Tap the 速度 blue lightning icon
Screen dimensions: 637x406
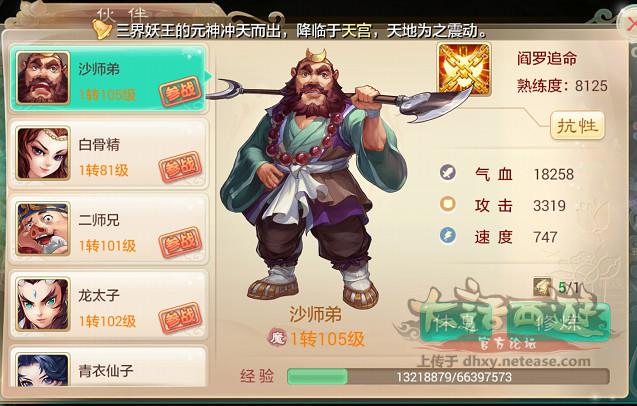click(448, 236)
